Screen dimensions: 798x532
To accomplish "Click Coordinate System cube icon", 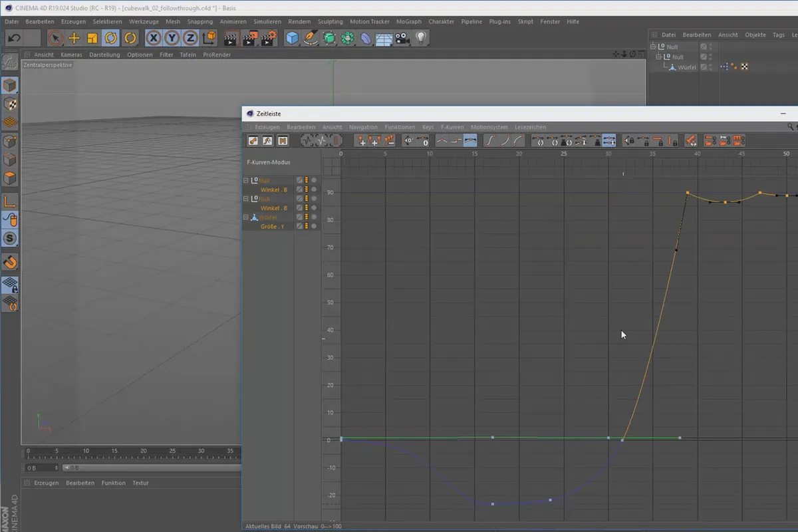I will (209, 38).
